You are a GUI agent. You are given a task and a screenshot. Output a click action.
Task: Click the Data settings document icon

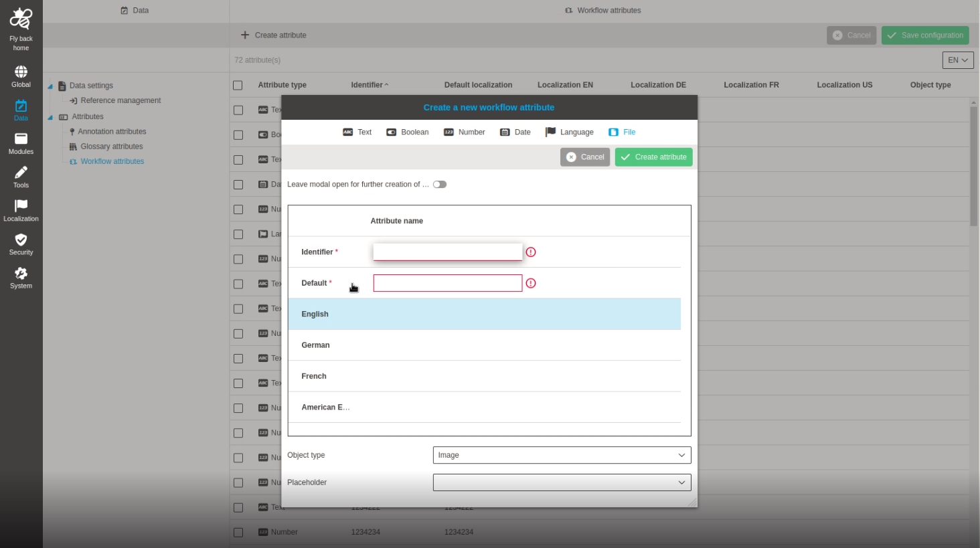pyautogui.click(x=62, y=86)
